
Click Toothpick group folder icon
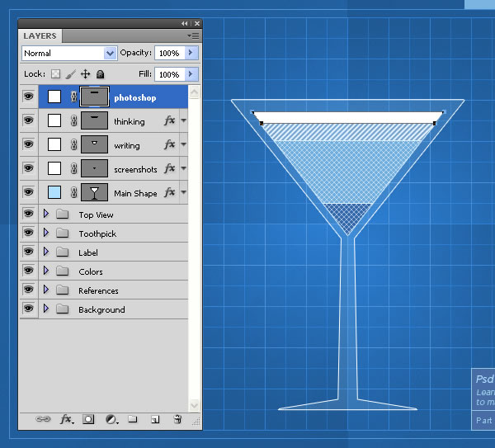63,233
